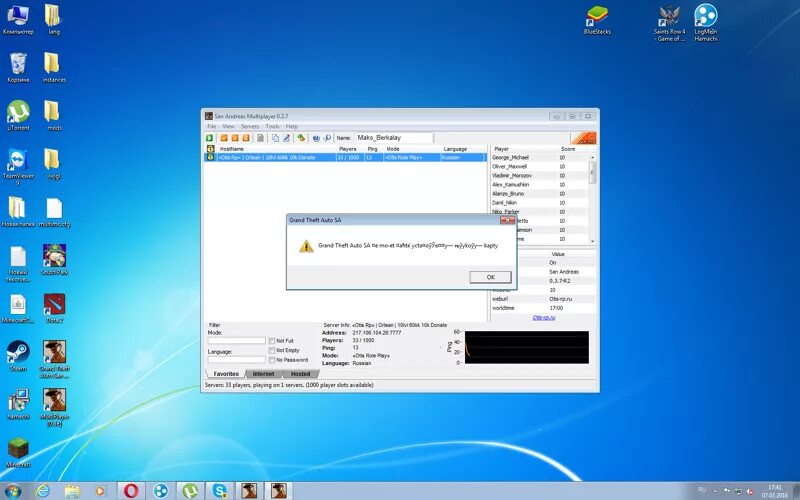Open the Servers menu in SA-MP
The width and height of the screenshot is (800, 500).
pyautogui.click(x=250, y=126)
